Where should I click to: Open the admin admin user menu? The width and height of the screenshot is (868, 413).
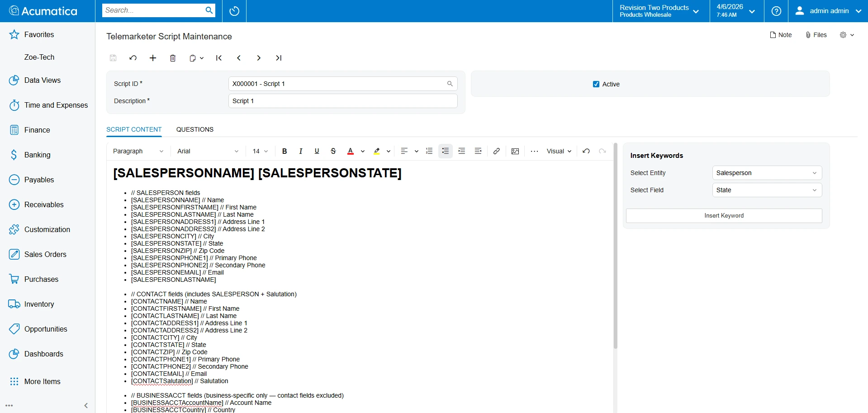click(829, 11)
